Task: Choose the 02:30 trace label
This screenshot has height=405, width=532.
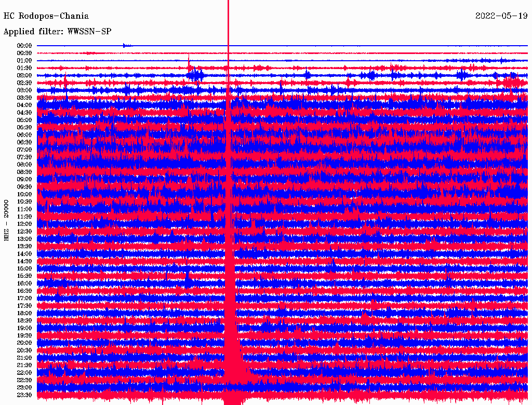Action: pos(24,83)
